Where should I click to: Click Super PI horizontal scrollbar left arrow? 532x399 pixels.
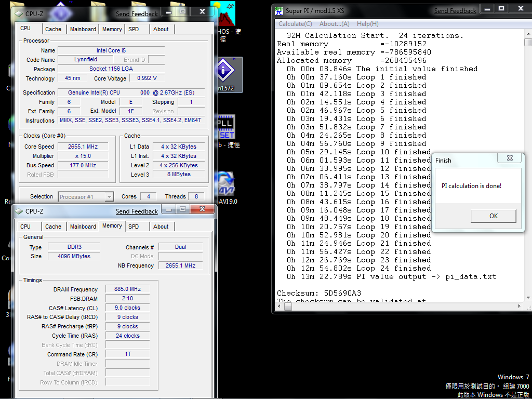[280, 306]
